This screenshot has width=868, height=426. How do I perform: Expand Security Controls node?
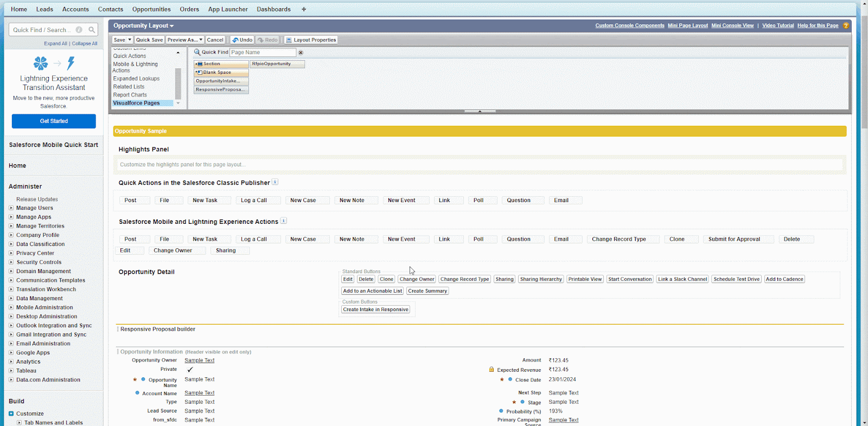pyautogui.click(x=11, y=262)
